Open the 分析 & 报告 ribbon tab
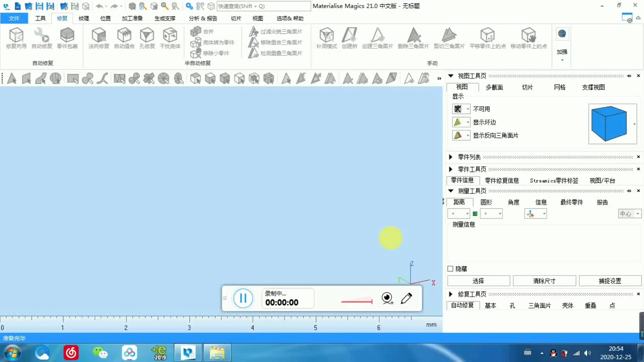644x362 pixels. (203, 18)
